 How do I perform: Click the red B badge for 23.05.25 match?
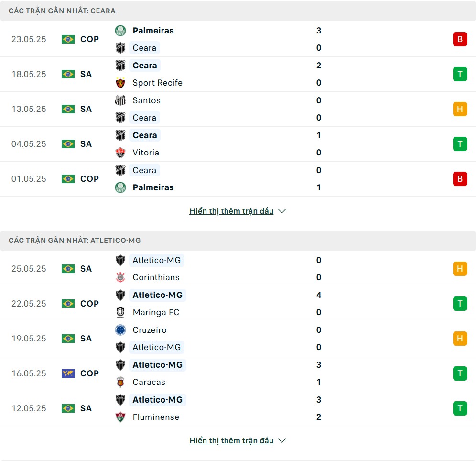tap(460, 39)
